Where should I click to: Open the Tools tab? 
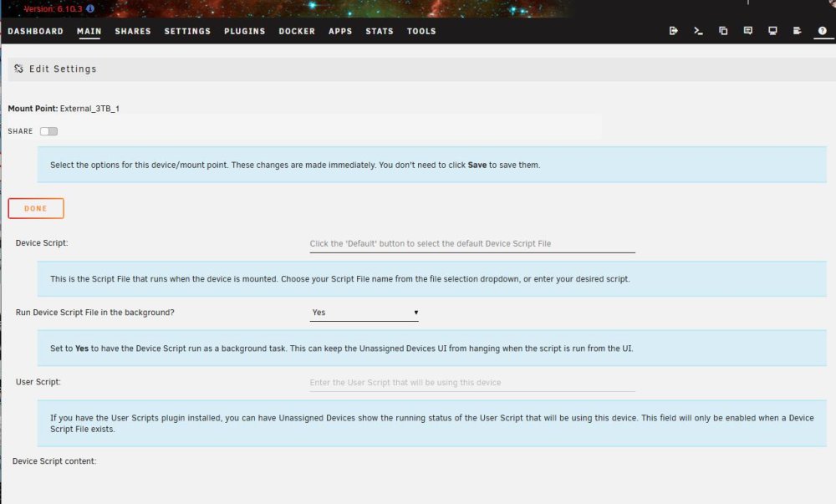(x=421, y=32)
